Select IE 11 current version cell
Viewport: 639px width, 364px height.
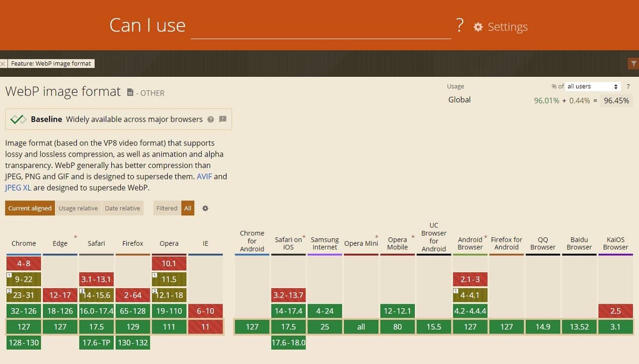click(206, 327)
